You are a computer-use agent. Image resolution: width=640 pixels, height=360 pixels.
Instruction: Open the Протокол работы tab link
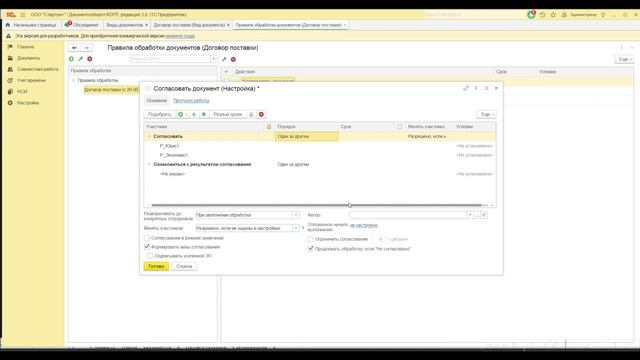point(191,101)
